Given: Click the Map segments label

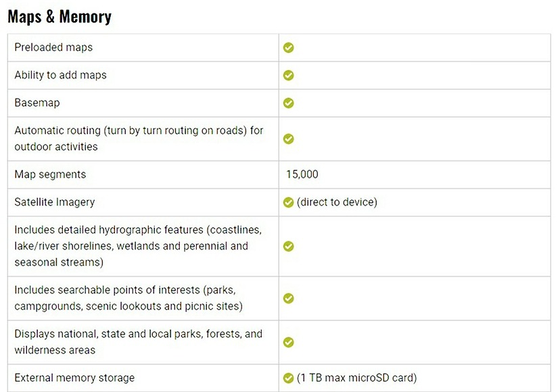Looking at the screenshot, I should (x=50, y=174).
